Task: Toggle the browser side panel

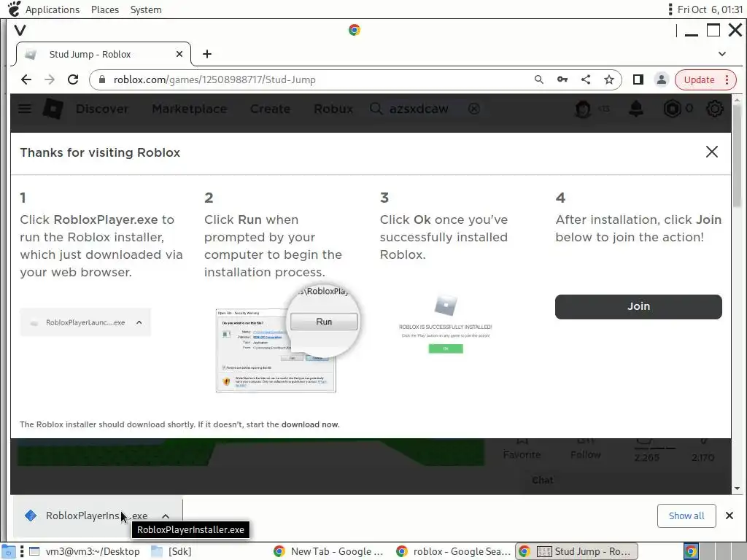Action: [638, 79]
